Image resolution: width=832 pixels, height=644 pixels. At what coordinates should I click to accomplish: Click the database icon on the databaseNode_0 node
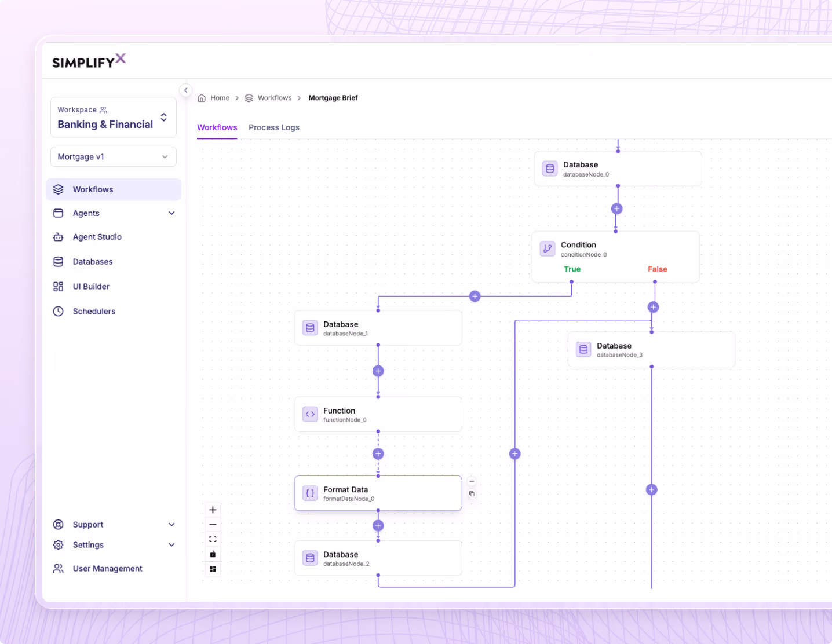(x=550, y=169)
